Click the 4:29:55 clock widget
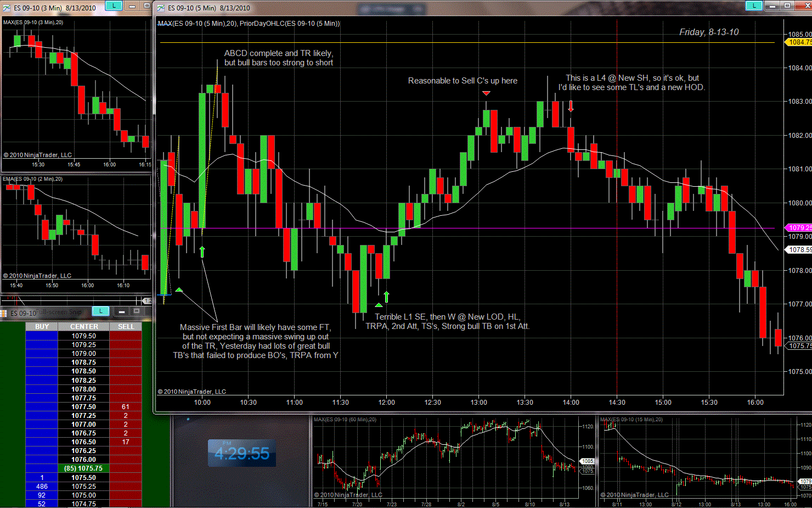Screen dimensions: 812x508 (242, 453)
